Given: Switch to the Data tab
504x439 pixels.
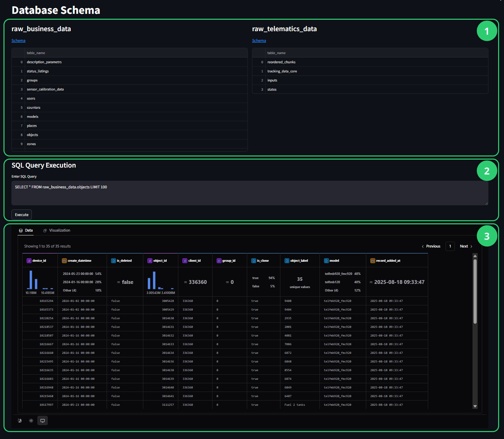Looking at the screenshot, I should (29, 230).
